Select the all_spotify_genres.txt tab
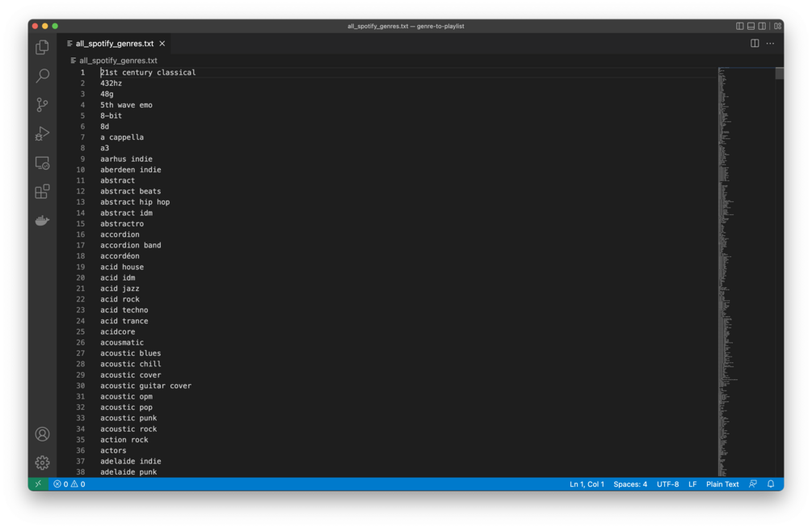 115,44
